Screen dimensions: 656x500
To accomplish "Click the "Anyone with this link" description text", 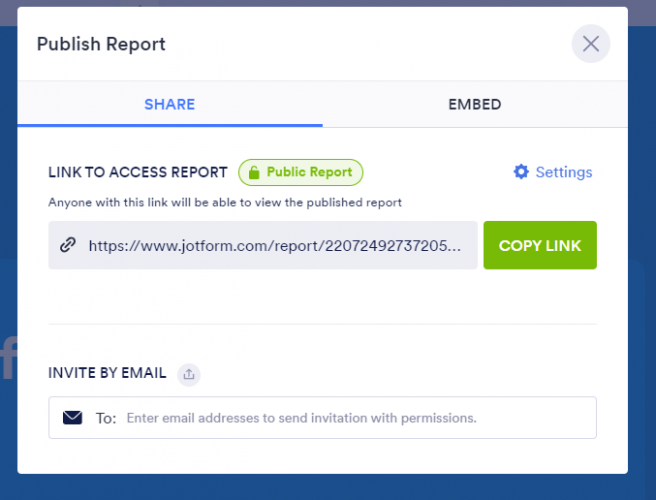I will [x=224, y=202].
